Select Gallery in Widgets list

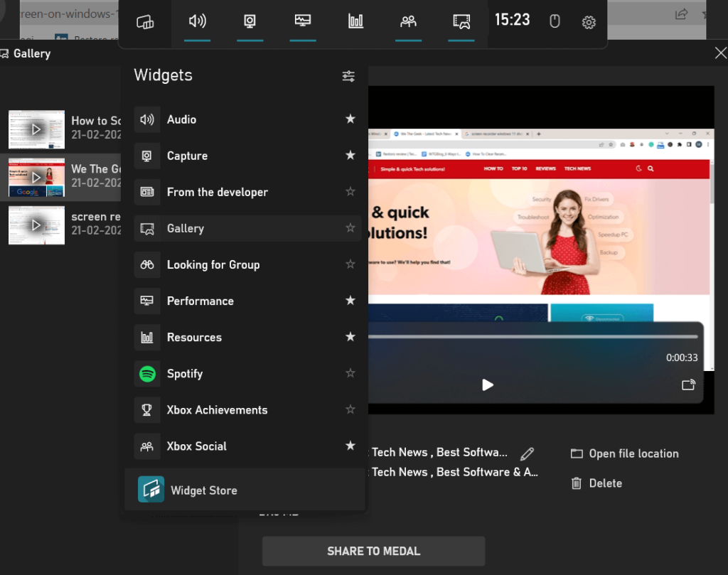pyautogui.click(x=247, y=228)
